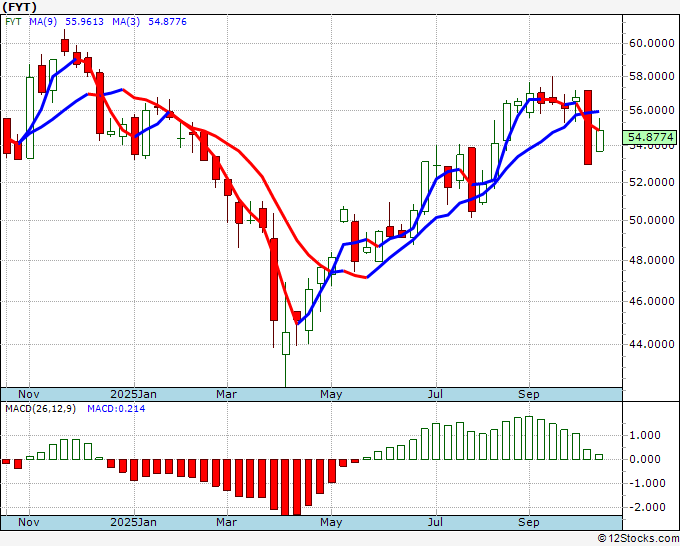Click the 56.0000 price axis label
The image size is (680, 546).
pos(652,110)
